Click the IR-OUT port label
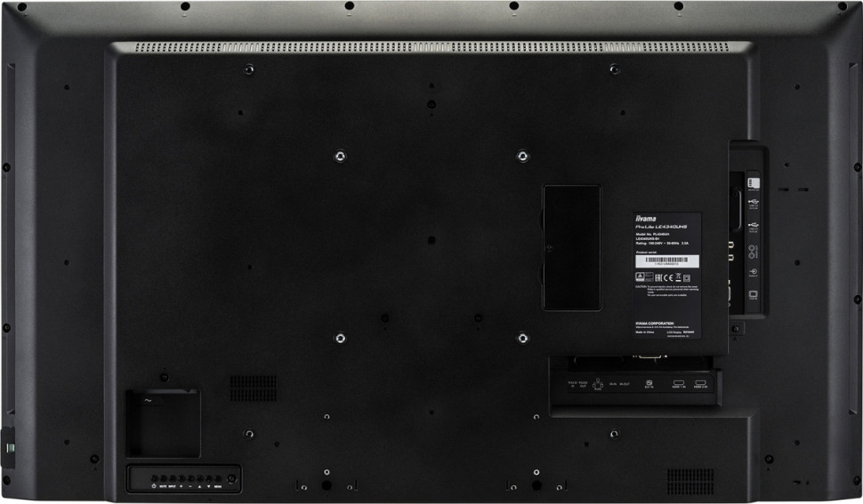The height and width of the screenshot is (504, 863). point(625,384)
